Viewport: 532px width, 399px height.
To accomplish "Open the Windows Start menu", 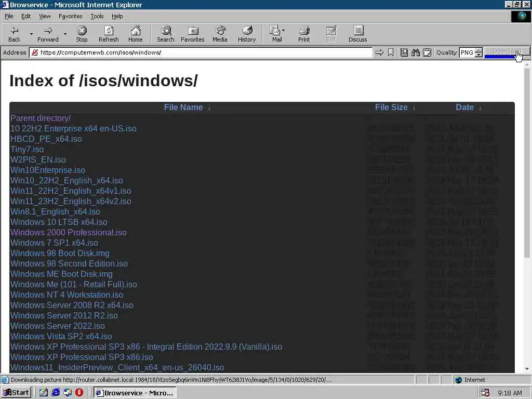I will point(16,393).
